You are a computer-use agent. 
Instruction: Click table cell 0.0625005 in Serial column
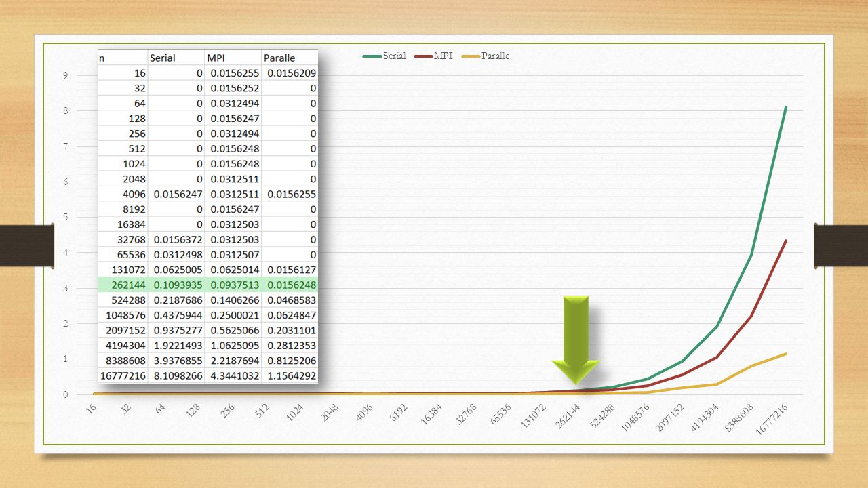click(178, 270)
